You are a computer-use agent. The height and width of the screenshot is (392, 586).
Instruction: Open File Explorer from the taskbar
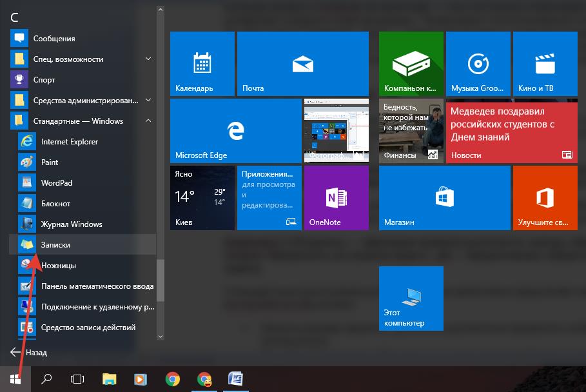tap(110, 379)
